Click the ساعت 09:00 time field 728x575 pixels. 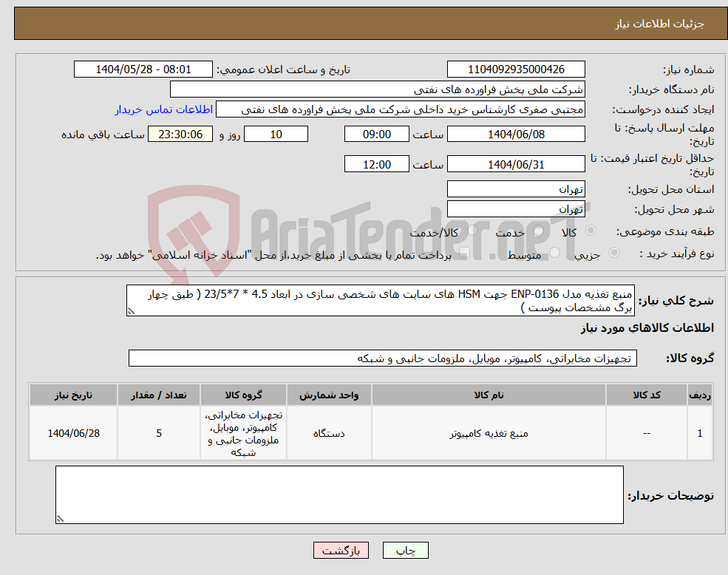(x=376, y=134)
